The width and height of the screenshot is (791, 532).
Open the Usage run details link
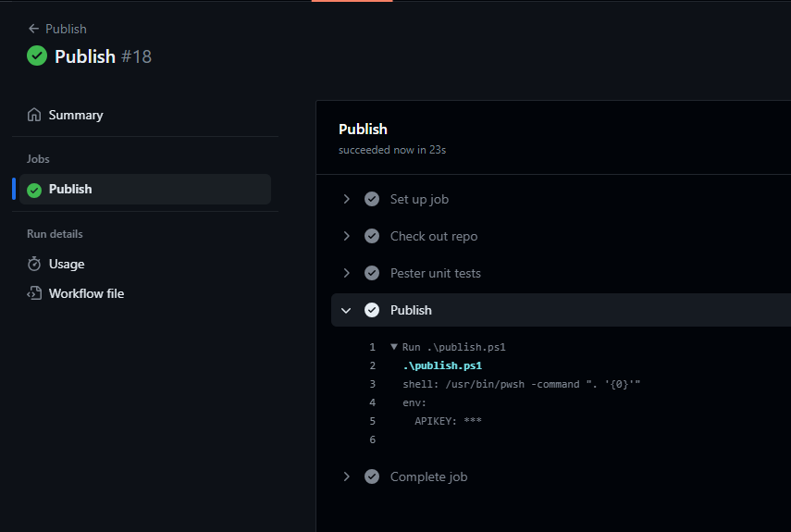[x=67, y=264]
